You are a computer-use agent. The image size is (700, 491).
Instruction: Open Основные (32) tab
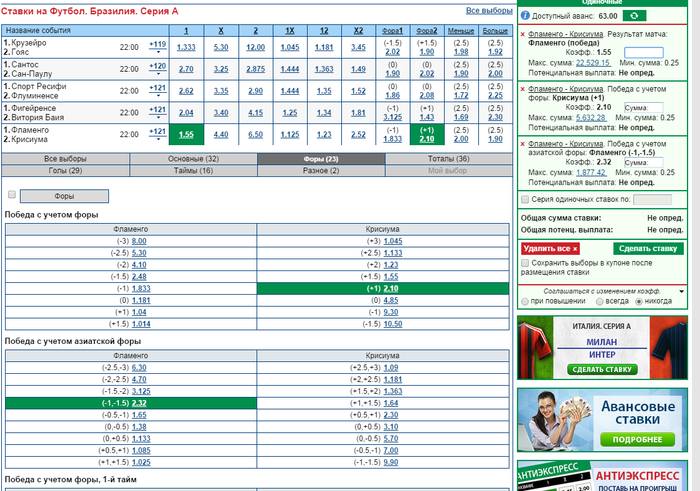193,159
